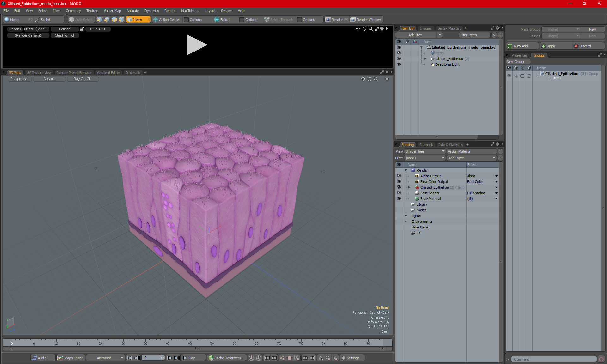Switch to Sculpt mode
This screenshot has width=607, height=364.
tap(49, 20)
